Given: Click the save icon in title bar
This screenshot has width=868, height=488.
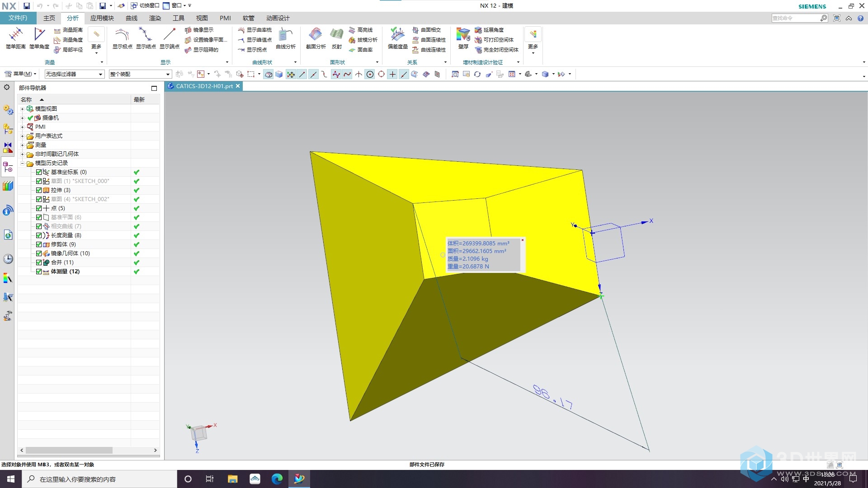Looking at the screenshot, I should pos(27,6).
